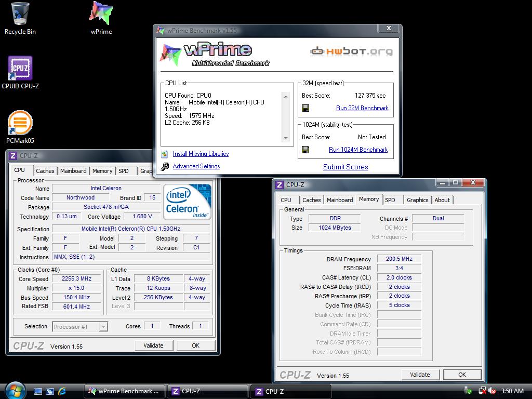Viewport: 532px width, 399px height.
Task: Click the Code Name value Northwood
Action: pos(81,198)
